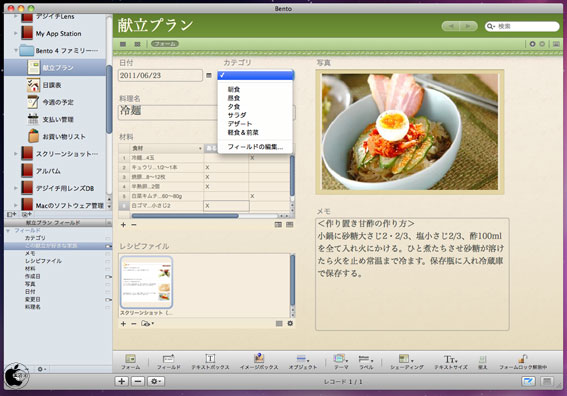Select the アルバム library
Viewport: 567px width, 396px height.
point(48,171)
